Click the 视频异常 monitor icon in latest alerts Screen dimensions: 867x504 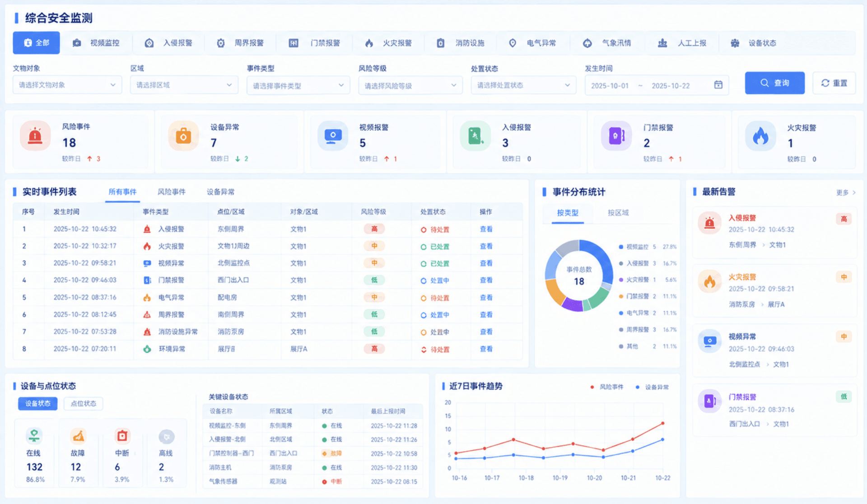(x=709, y=341)
